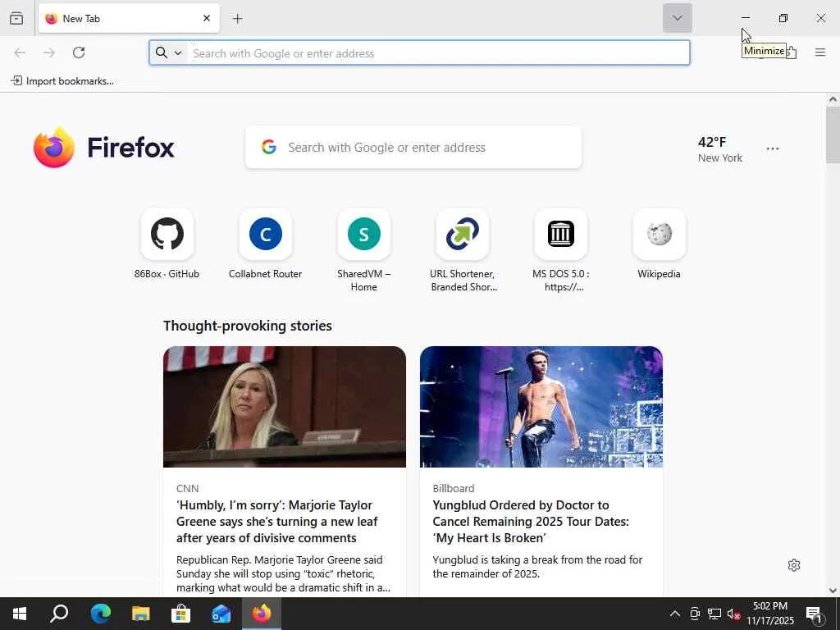Click the Firefox taskbar button

tap(262, 614)
